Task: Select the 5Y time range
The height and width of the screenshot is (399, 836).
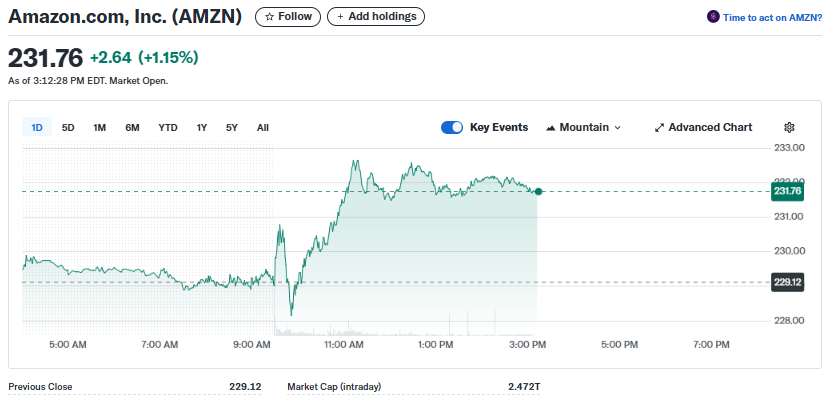Action: coord(232,127)
